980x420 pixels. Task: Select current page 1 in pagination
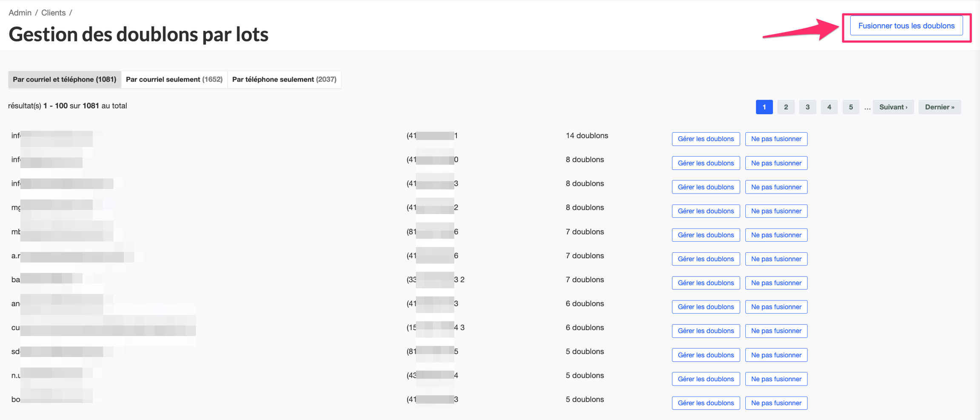pos(764,107)
